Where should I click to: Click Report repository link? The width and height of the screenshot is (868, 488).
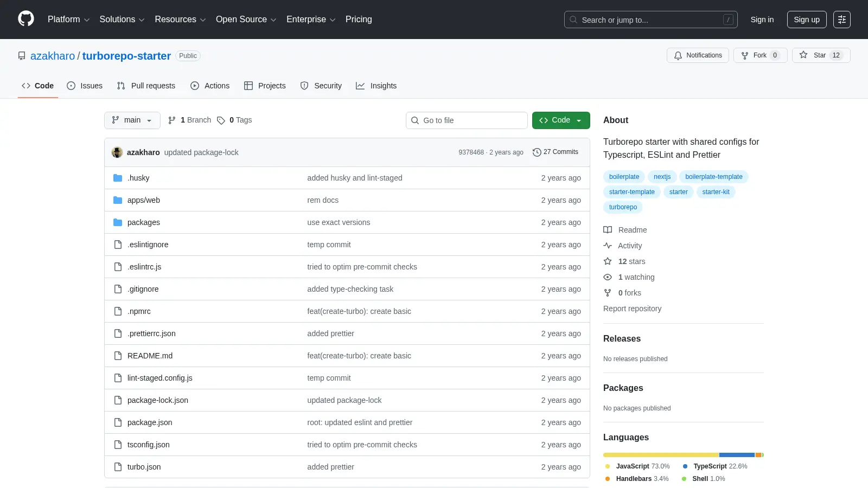632,309
